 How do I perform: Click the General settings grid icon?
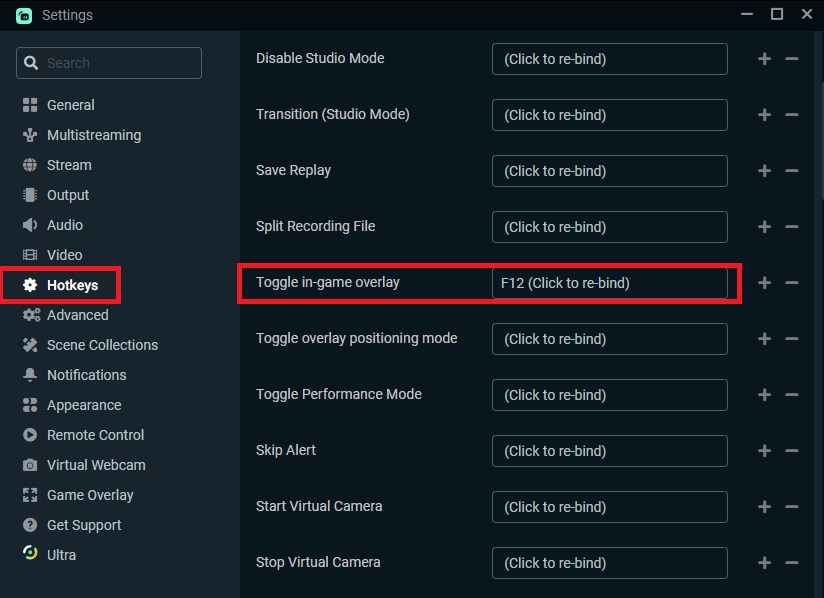[29, 105]
